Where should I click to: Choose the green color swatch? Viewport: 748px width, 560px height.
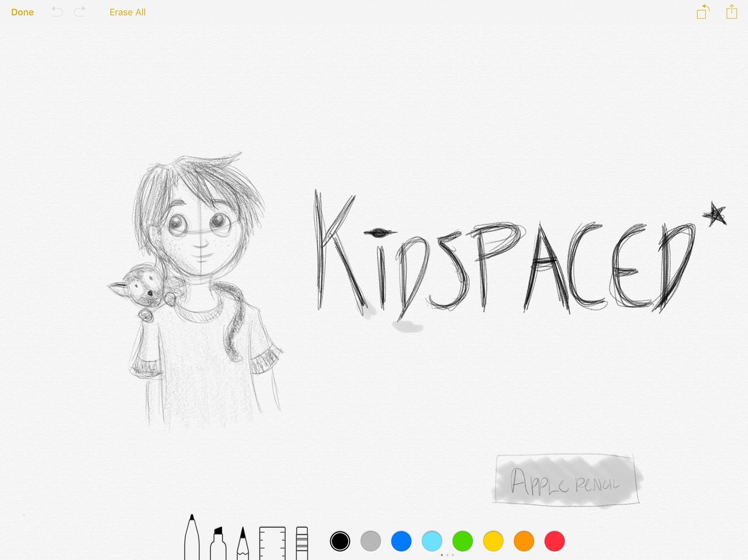[x=463, y=541]
